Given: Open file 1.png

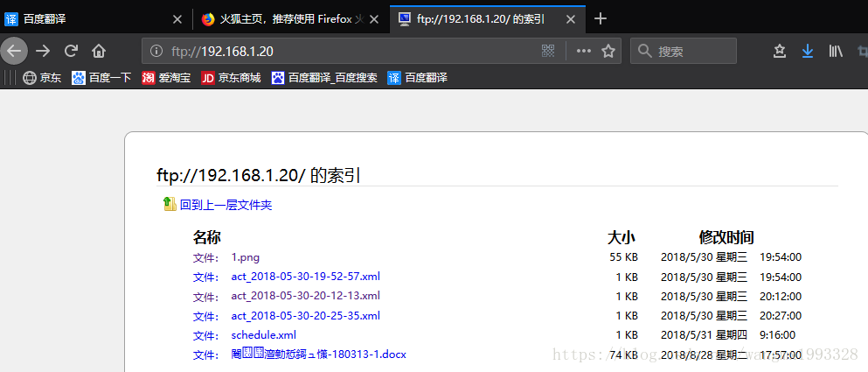Looking at the screenshot, I should pyautogui.click(x=246, y=257).
